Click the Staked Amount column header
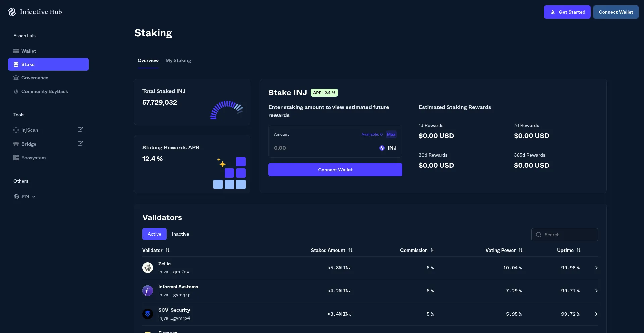This screenshot has width=644, height=333. click(x=328, y=250)
